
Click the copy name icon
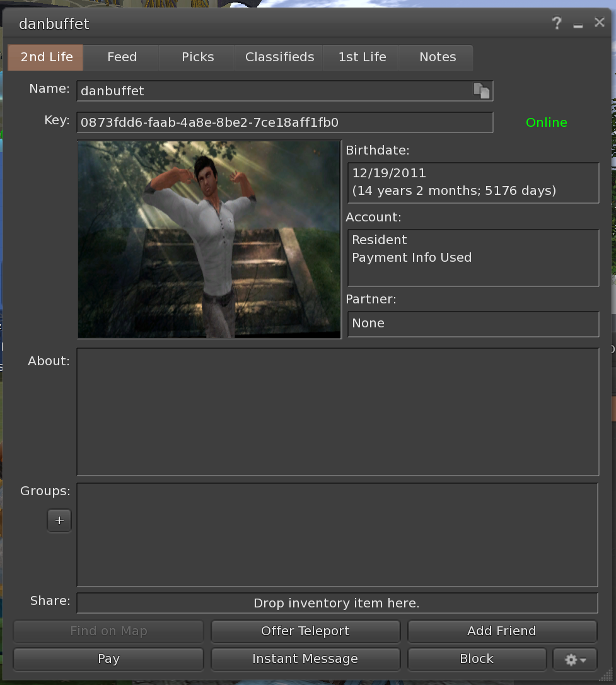(482, 91)
